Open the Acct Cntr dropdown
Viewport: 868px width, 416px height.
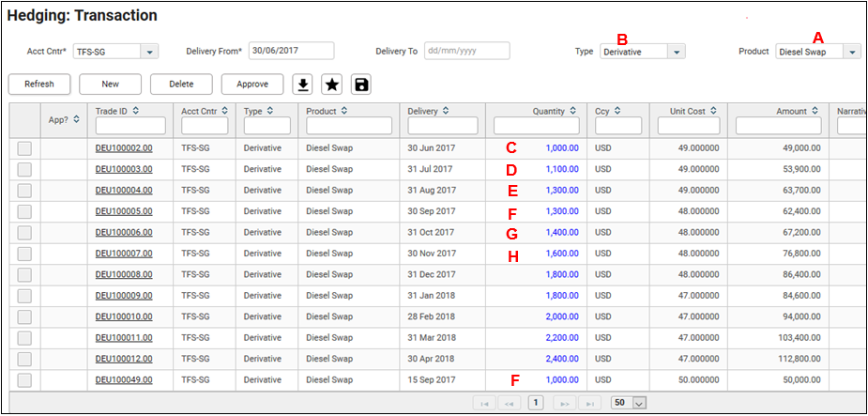pos(150,52)
